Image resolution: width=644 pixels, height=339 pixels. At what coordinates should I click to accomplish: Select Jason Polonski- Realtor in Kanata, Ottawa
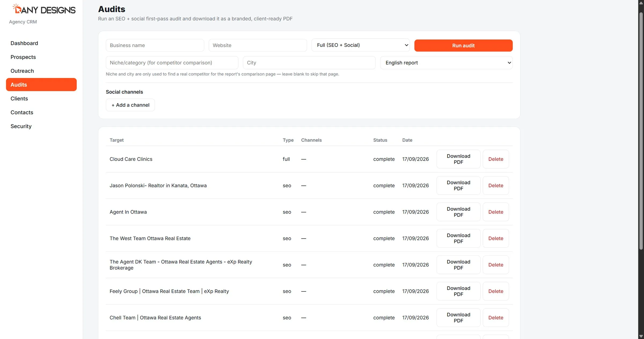[x=158, y=186]
